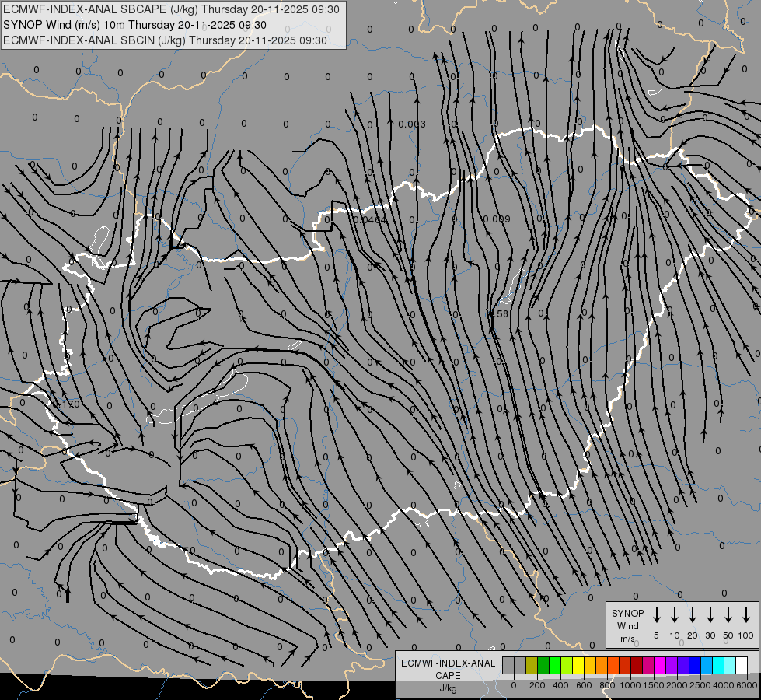Select the sky blue CAPE swatch

point(707,665)
